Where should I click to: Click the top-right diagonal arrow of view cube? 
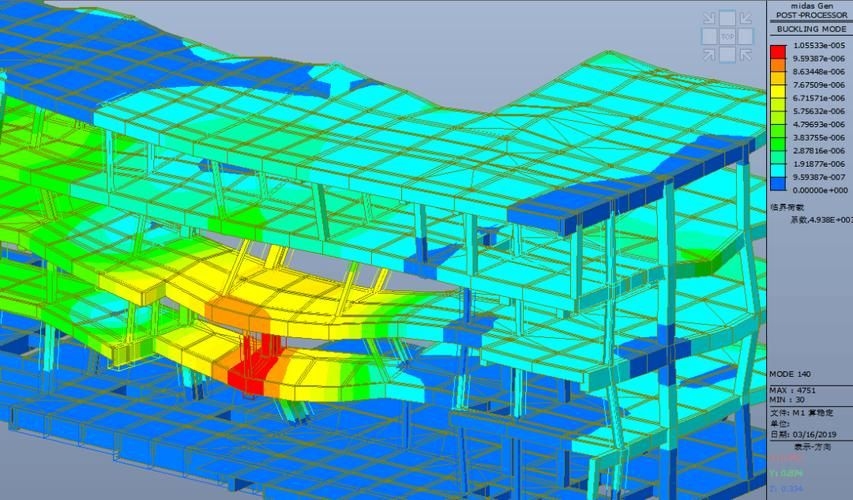tap(746, 18)
